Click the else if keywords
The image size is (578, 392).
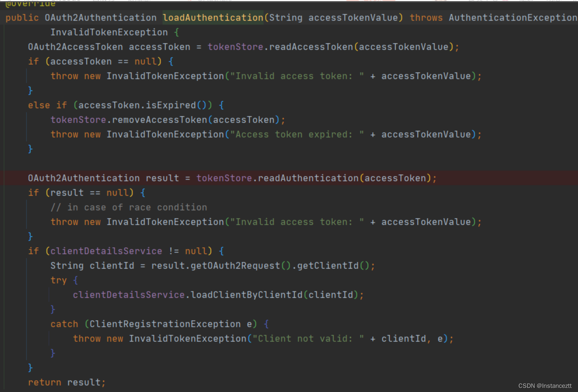(48, 105)
